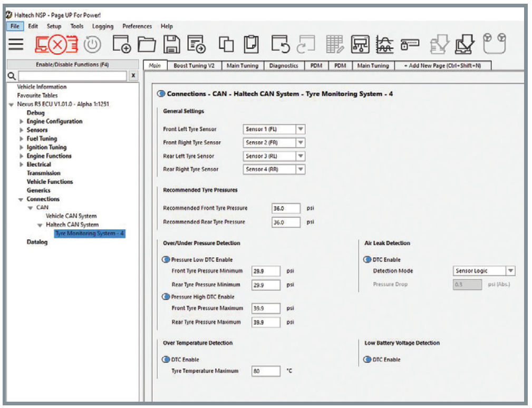Open the Preferences menu
This screenshot has width=532, height=408.
click(137, 26)
